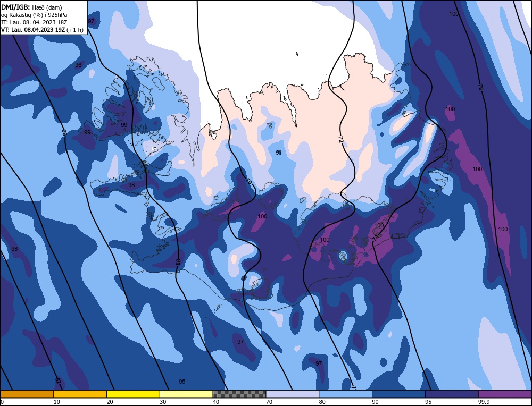The image size is (532, 406).
Task: Pick the light blue 80–90 legend swatch
Action: tap(346, 394)
